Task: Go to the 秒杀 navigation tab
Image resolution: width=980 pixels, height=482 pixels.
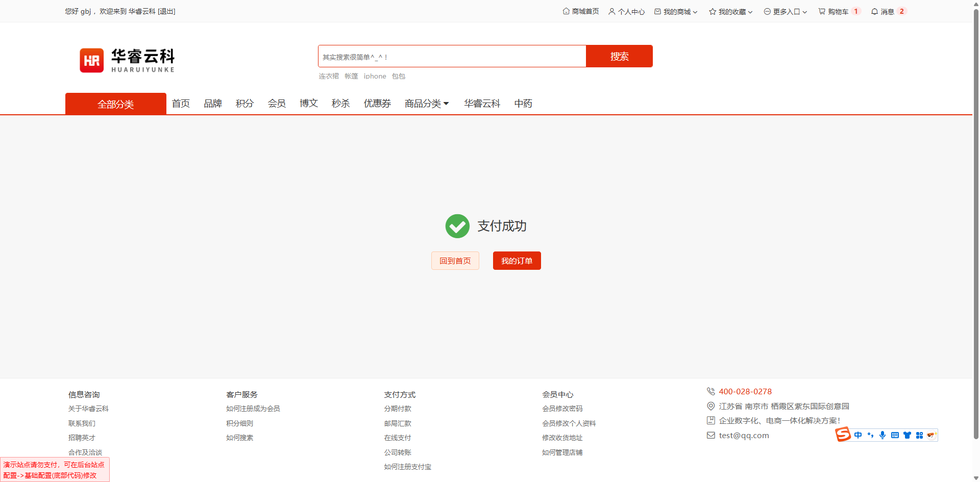Action: (x=340, y=104)
